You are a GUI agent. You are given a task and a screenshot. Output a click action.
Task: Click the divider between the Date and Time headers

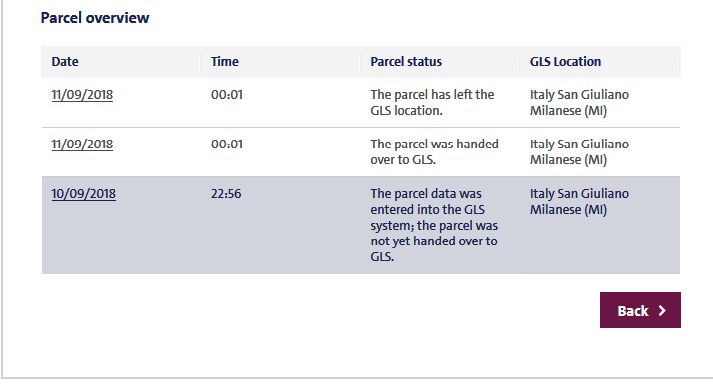click(200, 61)
